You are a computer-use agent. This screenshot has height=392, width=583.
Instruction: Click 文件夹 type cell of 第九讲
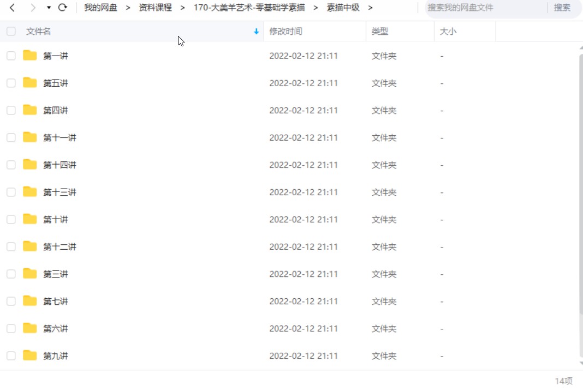pyautogui.click(x=384, y=355)
